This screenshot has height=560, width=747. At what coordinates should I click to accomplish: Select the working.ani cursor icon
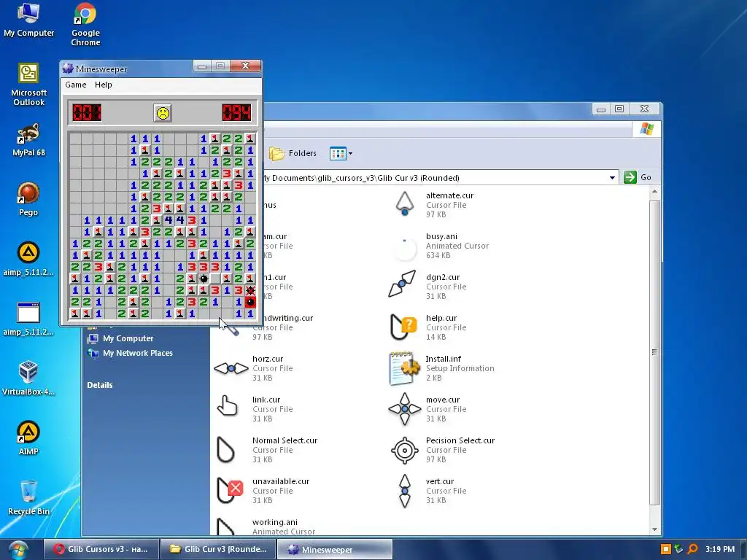225,526
